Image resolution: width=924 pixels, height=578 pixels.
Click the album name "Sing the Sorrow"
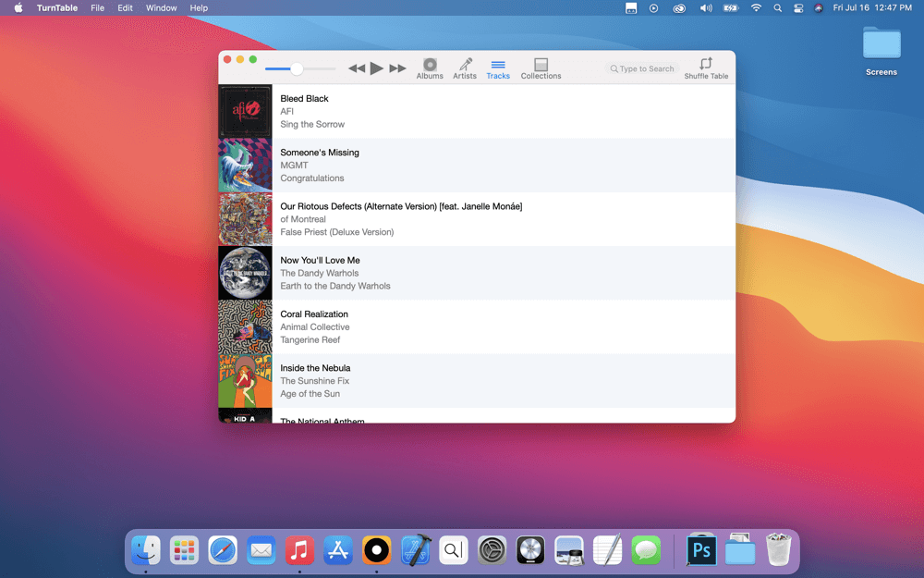click(312, 125)
